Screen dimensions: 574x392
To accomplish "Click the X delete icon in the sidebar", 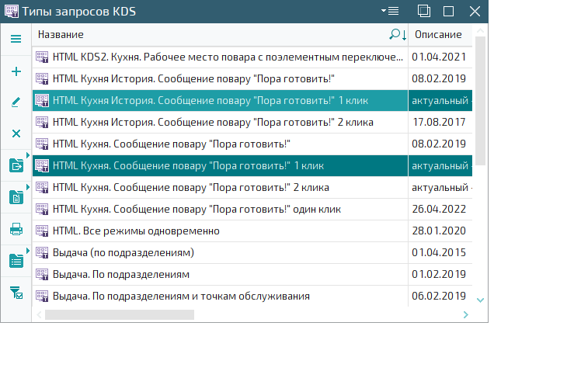I will point(16,134).
